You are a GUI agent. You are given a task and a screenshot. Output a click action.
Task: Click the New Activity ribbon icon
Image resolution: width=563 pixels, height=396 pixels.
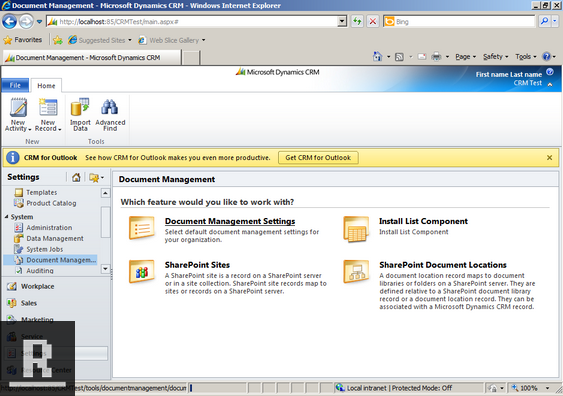(18, 108)
